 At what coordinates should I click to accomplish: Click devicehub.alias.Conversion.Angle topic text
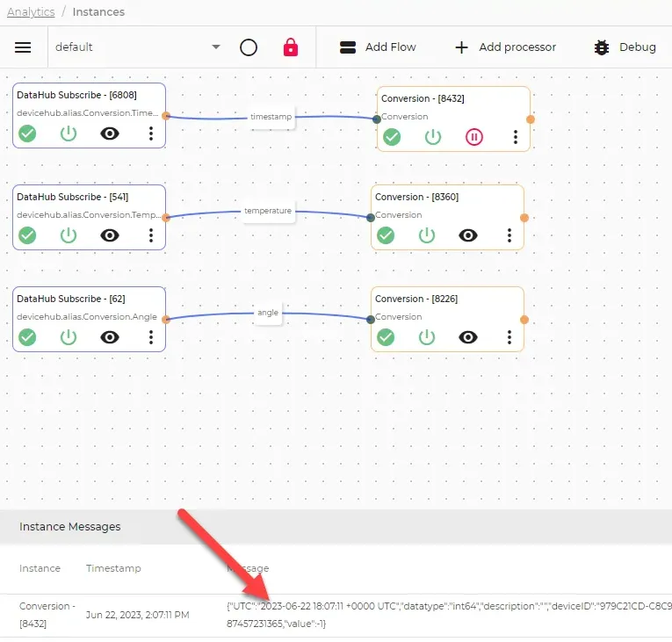point(87,317)
